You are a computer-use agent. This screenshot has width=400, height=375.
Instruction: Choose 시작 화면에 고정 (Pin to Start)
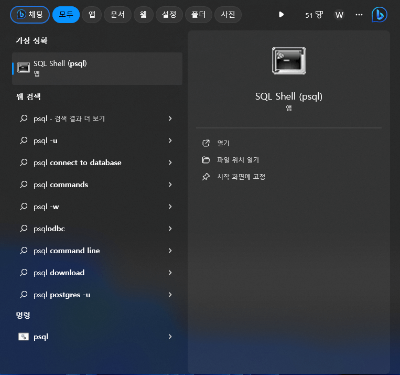click(x=241, y=177)
